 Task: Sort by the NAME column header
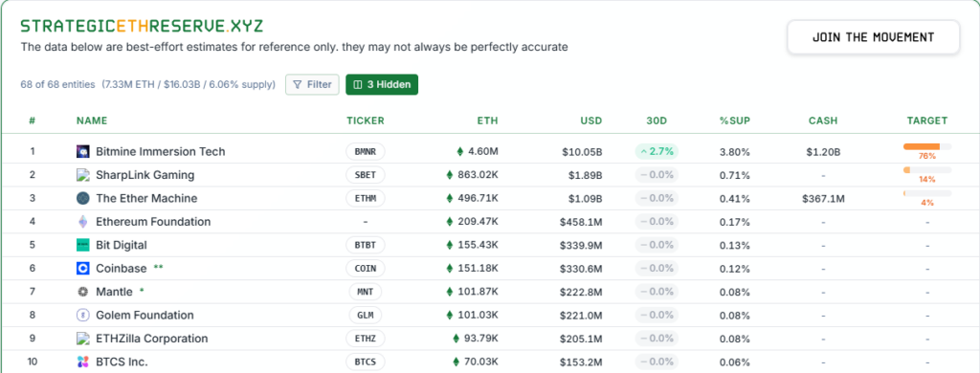point(92,121)
